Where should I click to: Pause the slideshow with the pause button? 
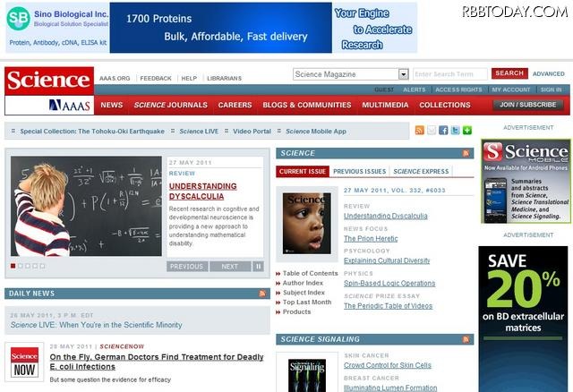258,267
